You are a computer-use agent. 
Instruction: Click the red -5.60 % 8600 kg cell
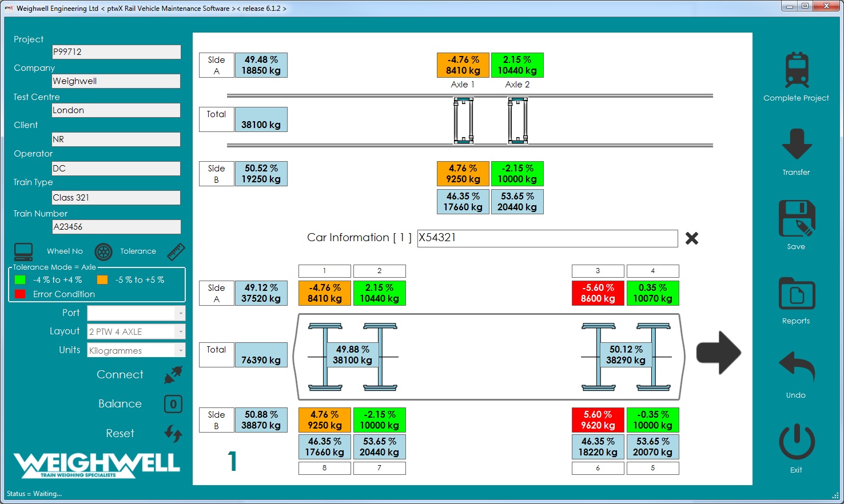coord(598,293)
